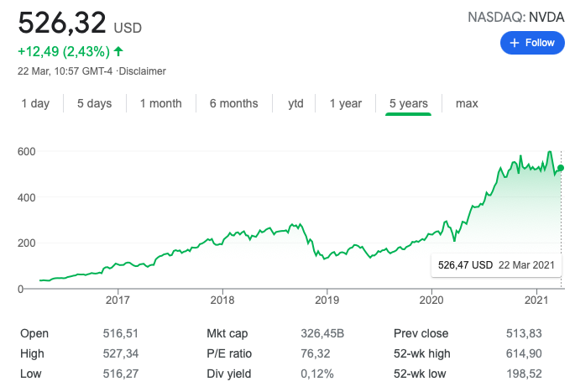Click the chart line peak near 2021

[550, 152]
